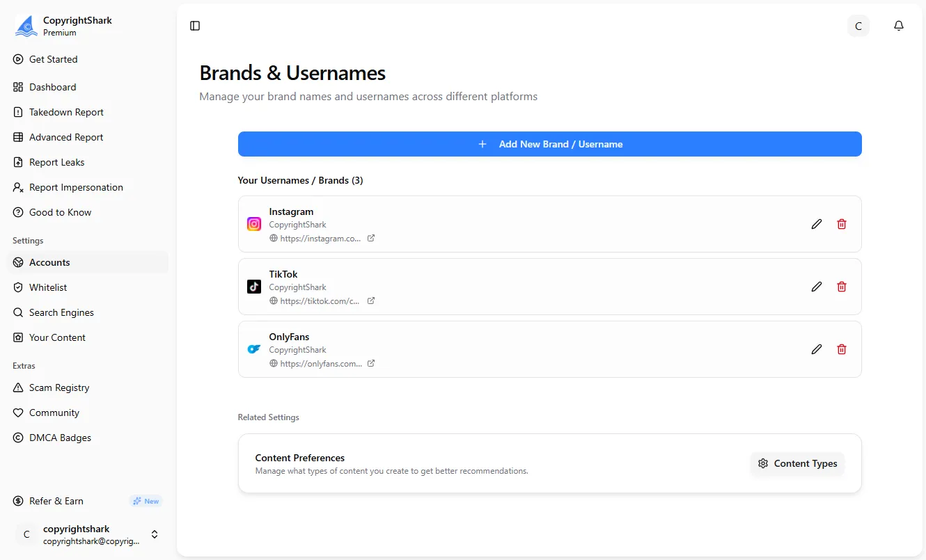The width and height of the screenshot is (926, 560).
Task: Expand the Search Engines settings
Action: (62, 312)
